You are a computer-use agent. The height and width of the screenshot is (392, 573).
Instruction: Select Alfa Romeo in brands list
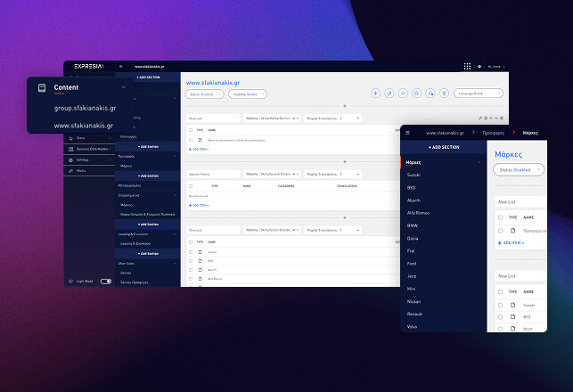point(419,213)
